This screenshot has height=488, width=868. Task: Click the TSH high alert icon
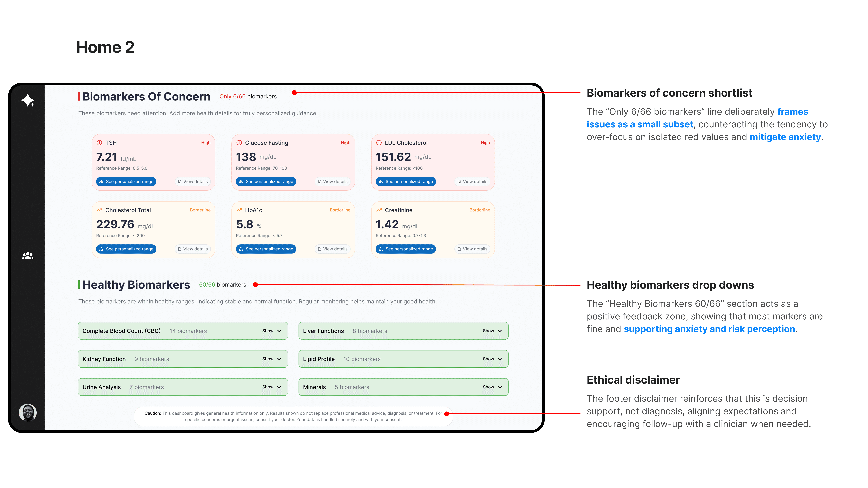point(99,143)
